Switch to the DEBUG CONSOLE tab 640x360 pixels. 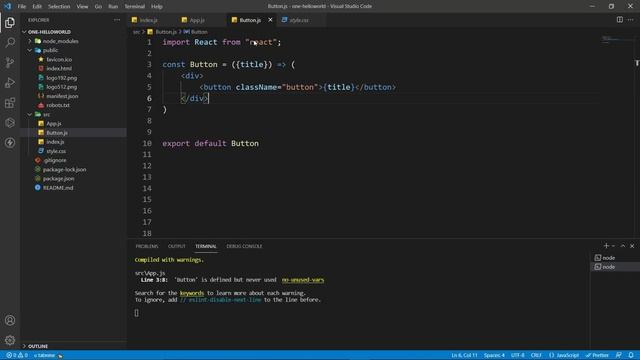tap(244, 246)
